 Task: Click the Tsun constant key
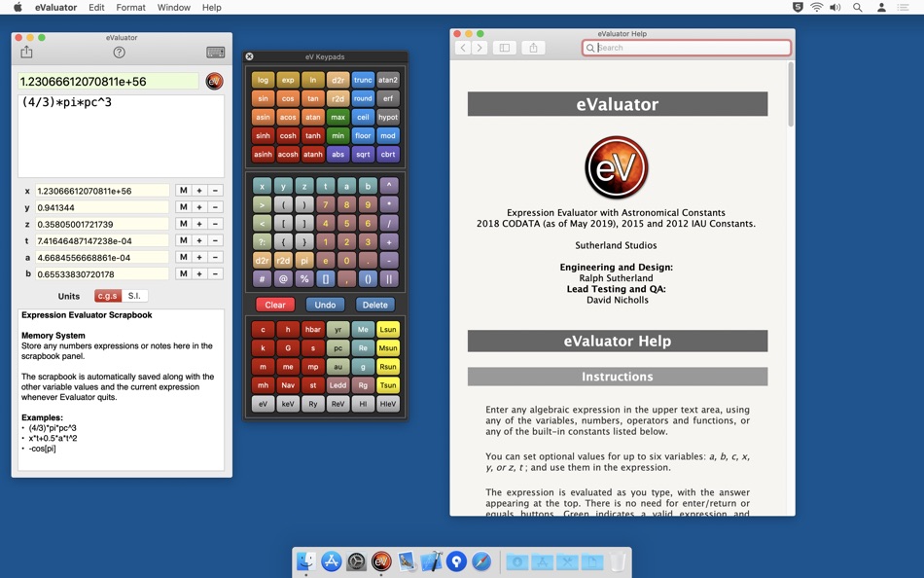388,385
